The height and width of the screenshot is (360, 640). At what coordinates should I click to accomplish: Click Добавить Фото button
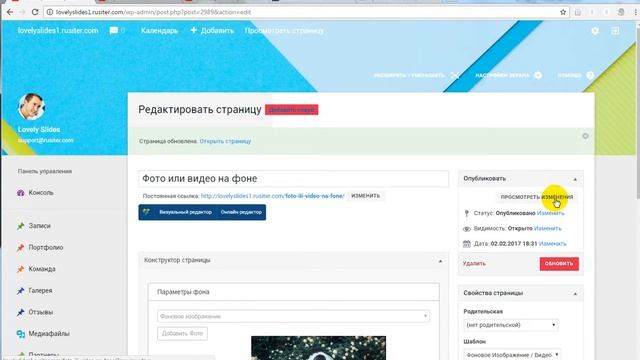[182, 333]
